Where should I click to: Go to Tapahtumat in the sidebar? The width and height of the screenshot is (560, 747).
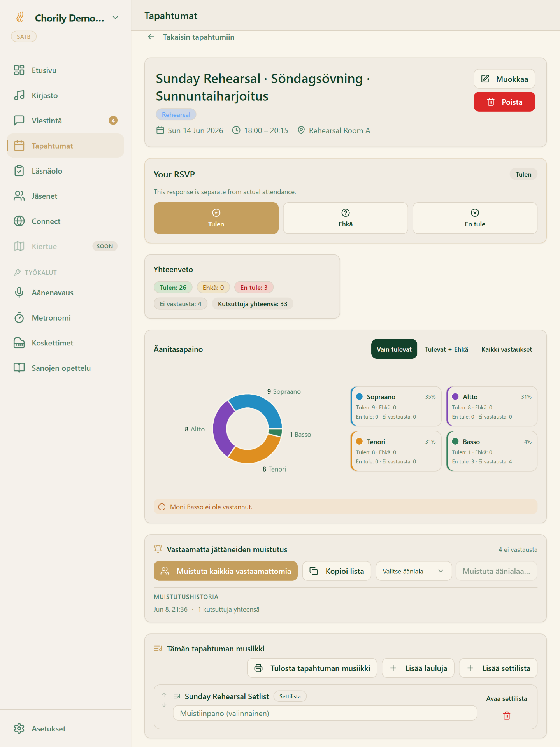tap(65, 146)
